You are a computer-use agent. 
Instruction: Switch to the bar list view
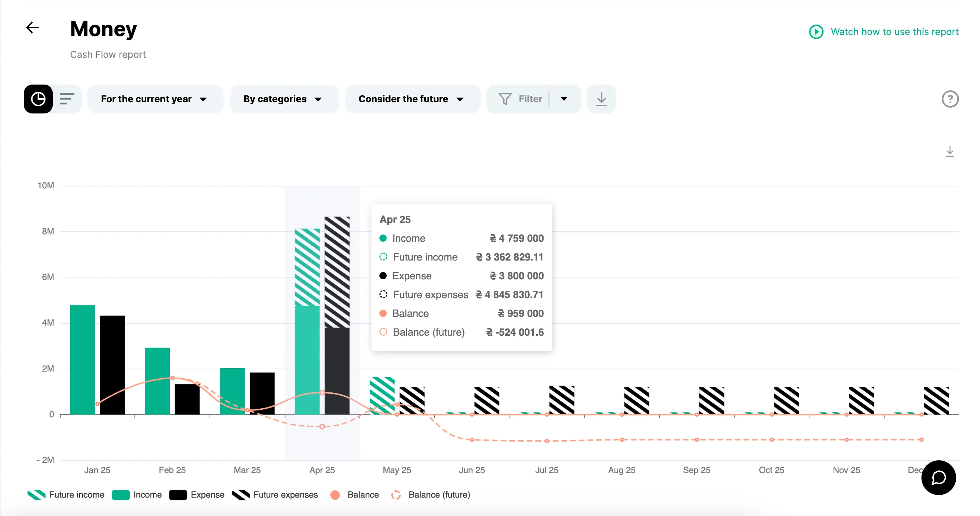click(x=66, y=99)
